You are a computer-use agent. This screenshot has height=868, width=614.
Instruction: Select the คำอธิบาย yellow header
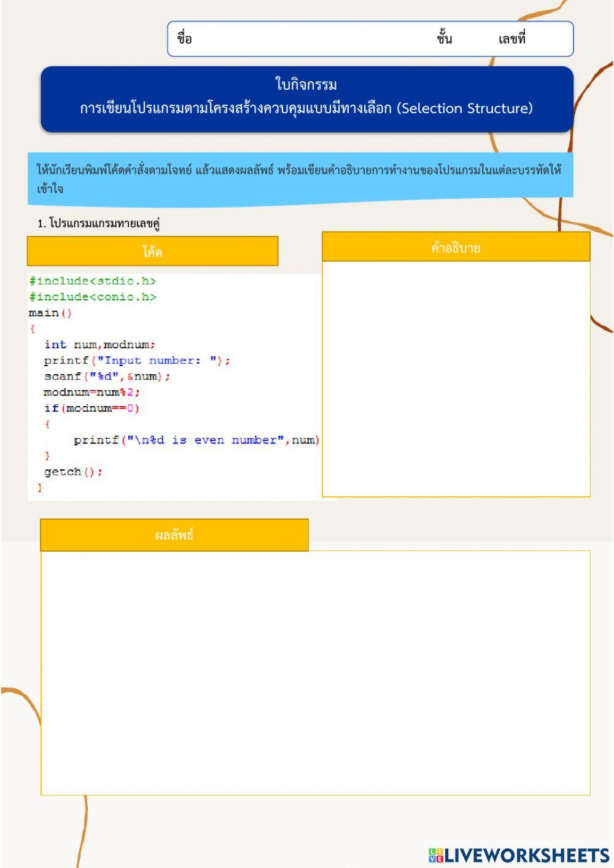coord(456,248)
